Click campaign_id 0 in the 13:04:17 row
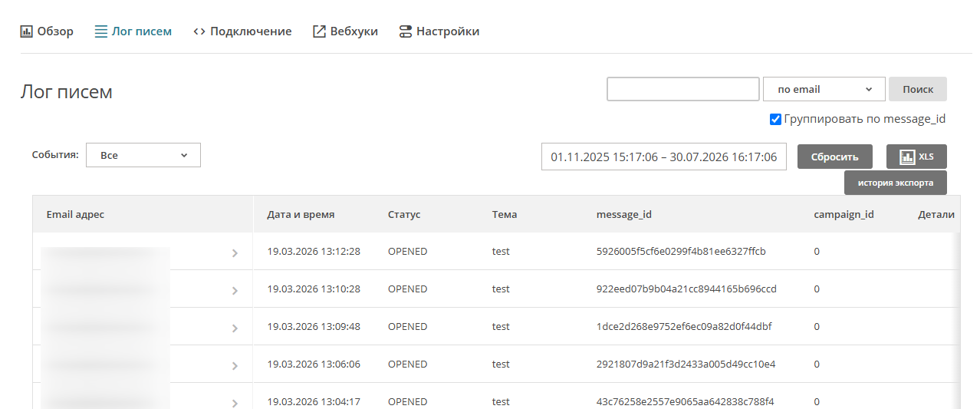This screenshot has height=409, width=980. pyautogui.click(x=817, y=401)
